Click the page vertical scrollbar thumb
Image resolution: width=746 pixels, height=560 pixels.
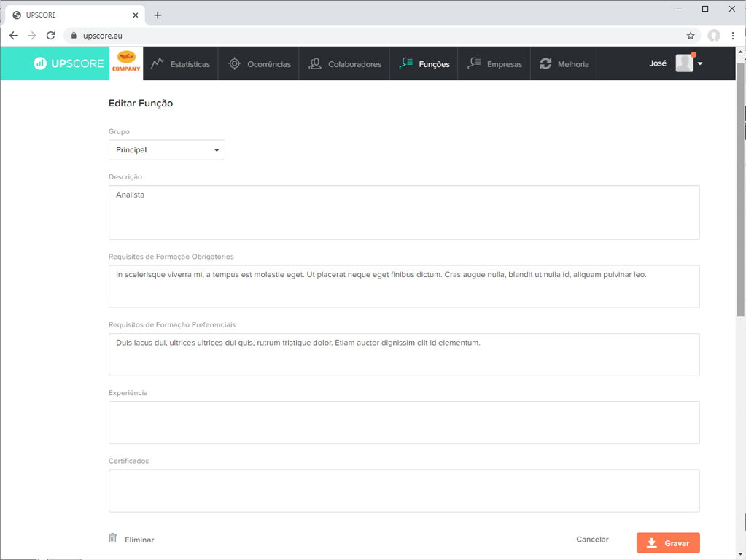tap(740, 190)
